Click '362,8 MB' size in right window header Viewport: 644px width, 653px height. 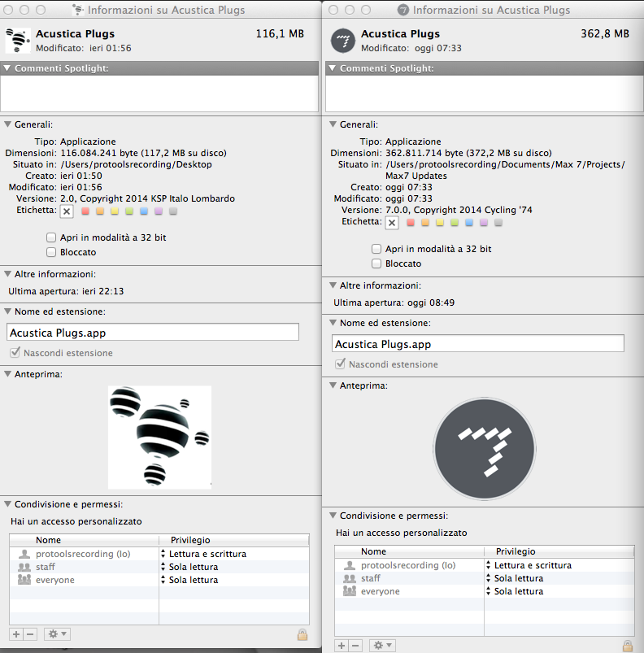605,33
